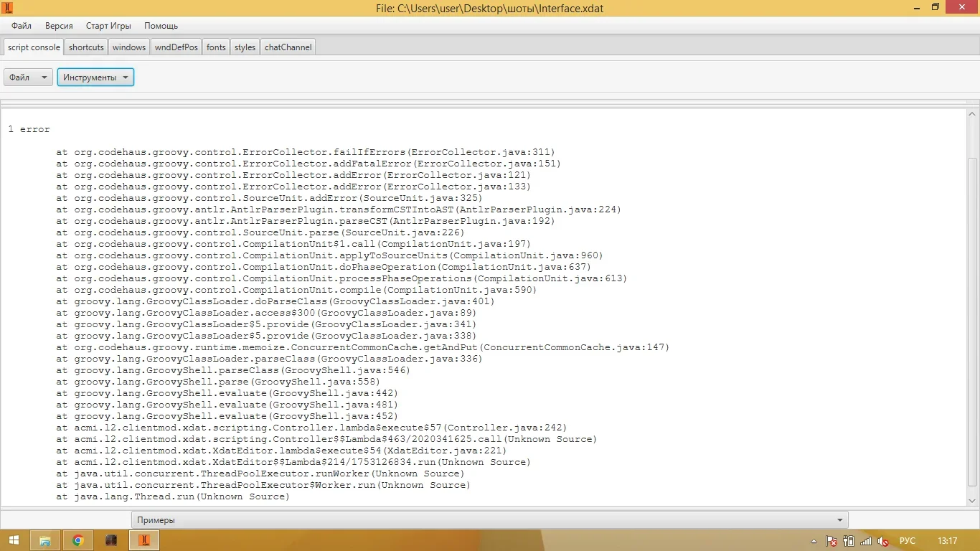Switch to the wndDefPos tab
The width and height of the screenshot is (980, 551).
(x=176, y=47)
